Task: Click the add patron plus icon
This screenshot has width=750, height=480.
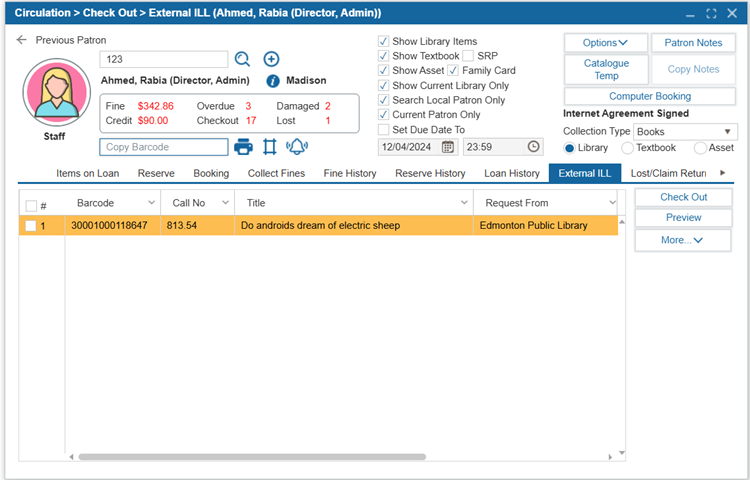Action: pyautogui.click(x=271, y=59)
